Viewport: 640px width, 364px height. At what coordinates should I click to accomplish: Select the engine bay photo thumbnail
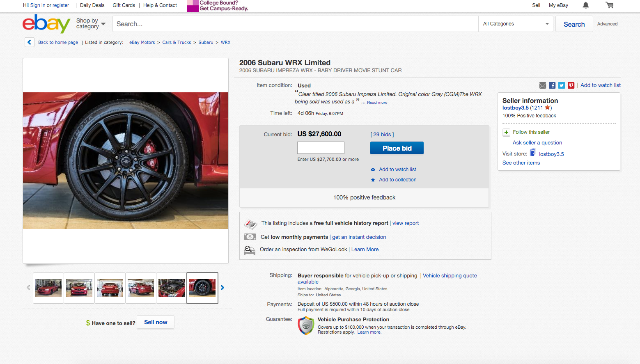172,288
